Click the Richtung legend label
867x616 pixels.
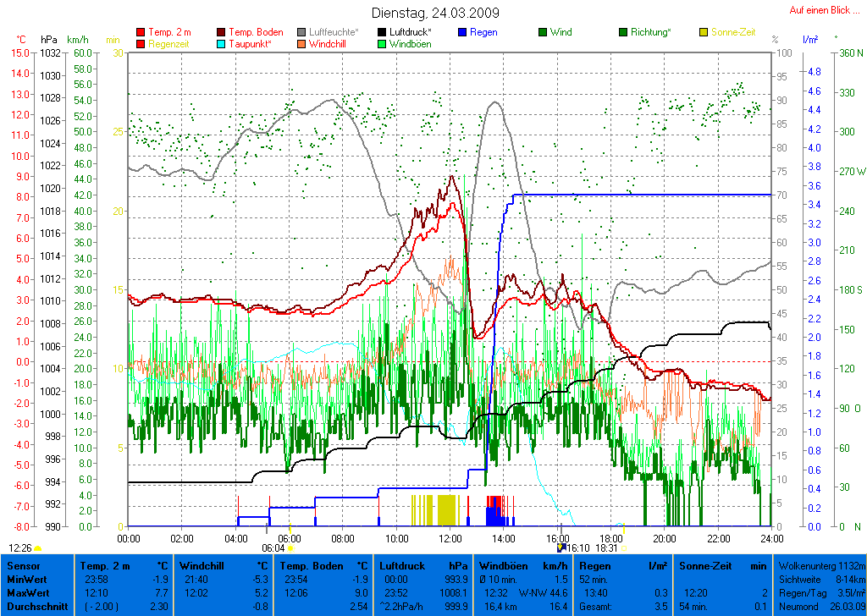650,32
